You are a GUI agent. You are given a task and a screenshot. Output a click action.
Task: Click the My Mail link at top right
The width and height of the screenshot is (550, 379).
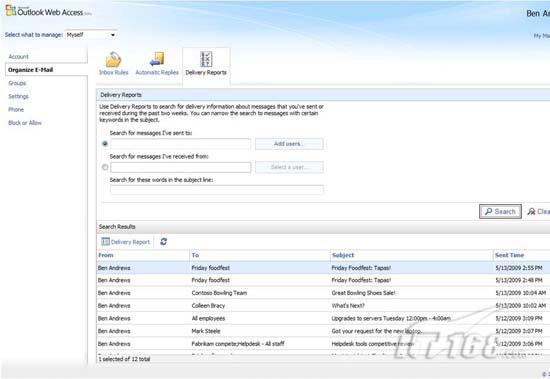click(542, 36)
